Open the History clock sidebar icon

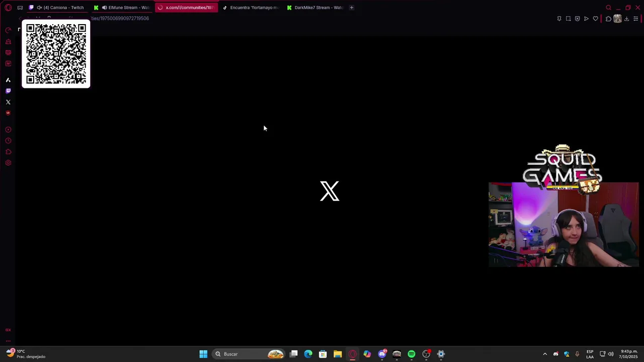point(8,141)
